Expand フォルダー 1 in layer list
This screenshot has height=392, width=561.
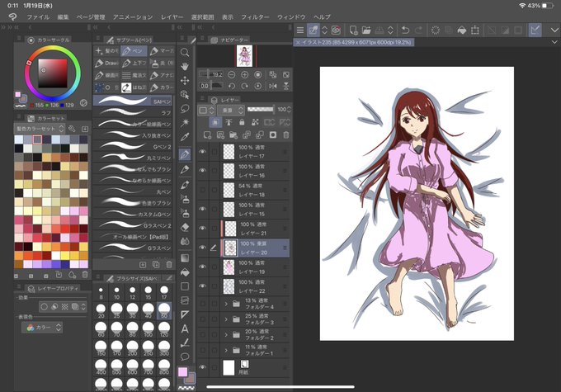click(x=226, y=350)
